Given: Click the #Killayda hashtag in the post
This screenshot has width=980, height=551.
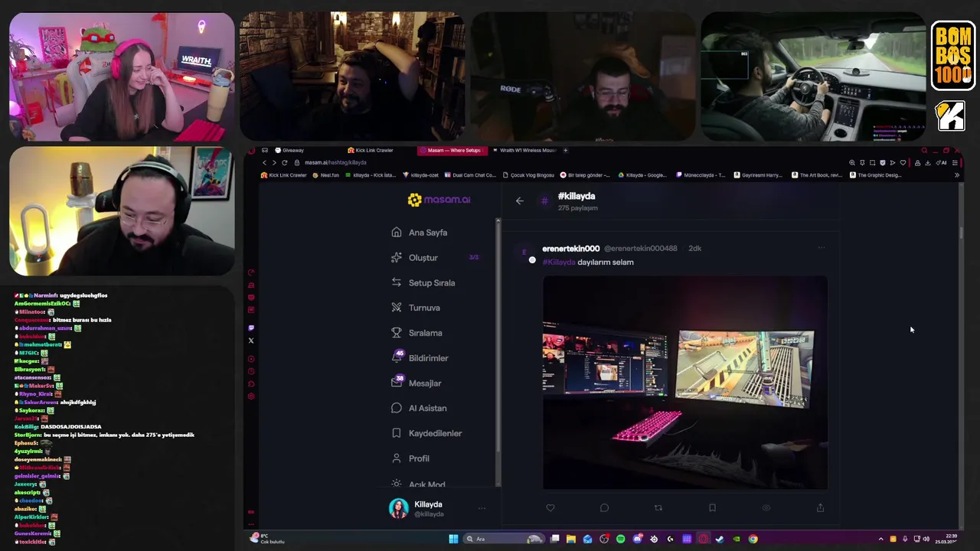Looking at the screenshot, I should click(559, 262).
